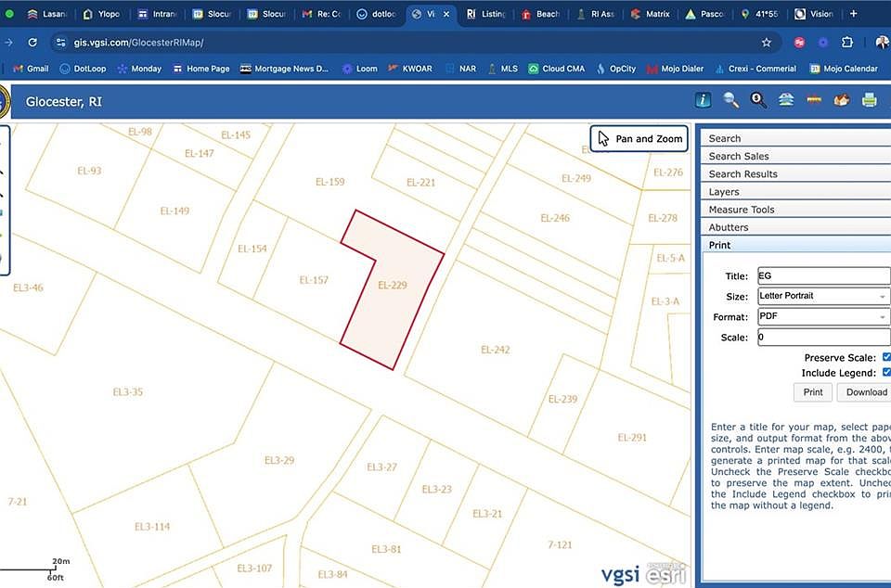The width and height of the screenshot is (891, 588).
Task: Open the sales search dollar magnifier icon
Action: 758,100
